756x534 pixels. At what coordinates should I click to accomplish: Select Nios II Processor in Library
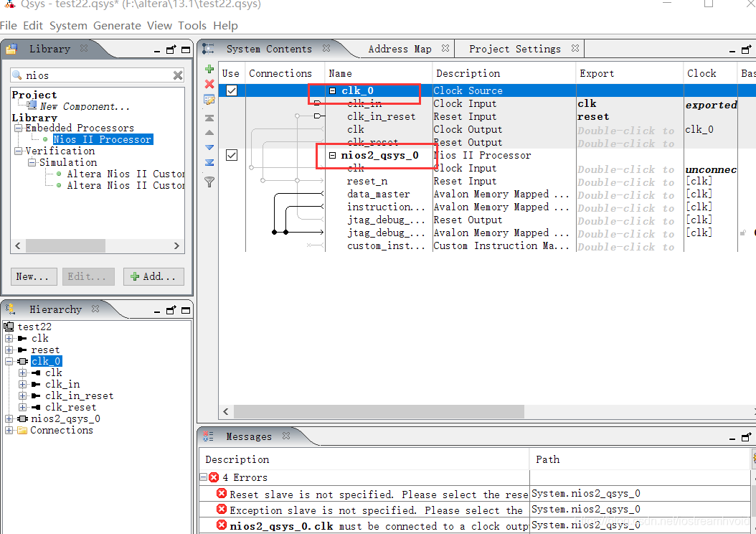pos(103,139)
